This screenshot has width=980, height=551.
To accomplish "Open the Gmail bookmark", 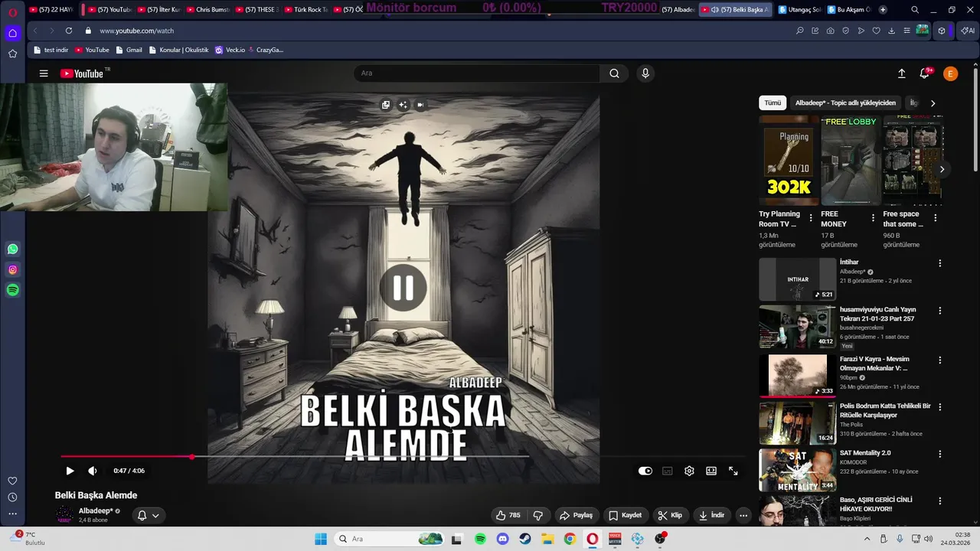I will [x=129, y=50].
